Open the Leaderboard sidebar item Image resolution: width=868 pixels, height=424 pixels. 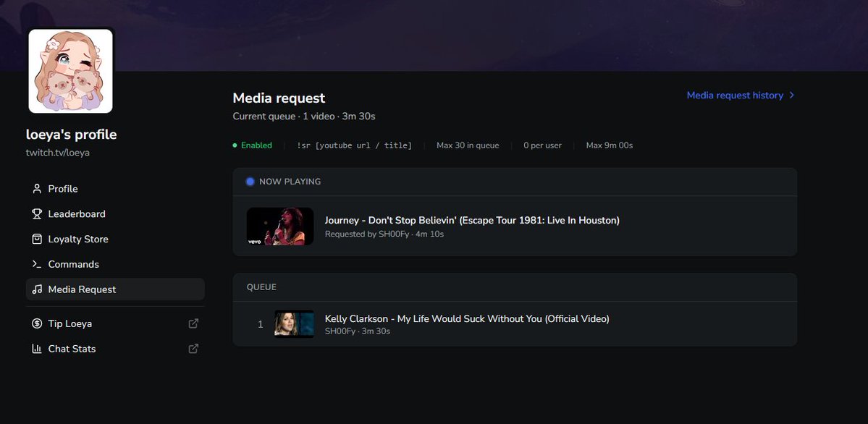tap(115, 213)
